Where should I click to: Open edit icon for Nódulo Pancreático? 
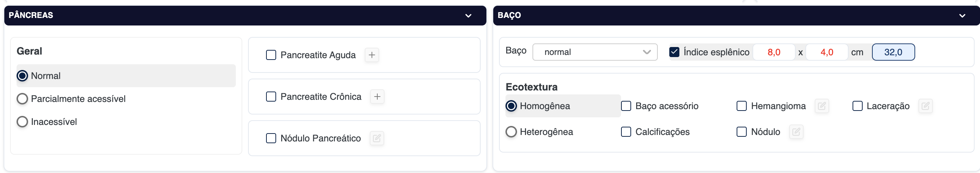[377, 139]
